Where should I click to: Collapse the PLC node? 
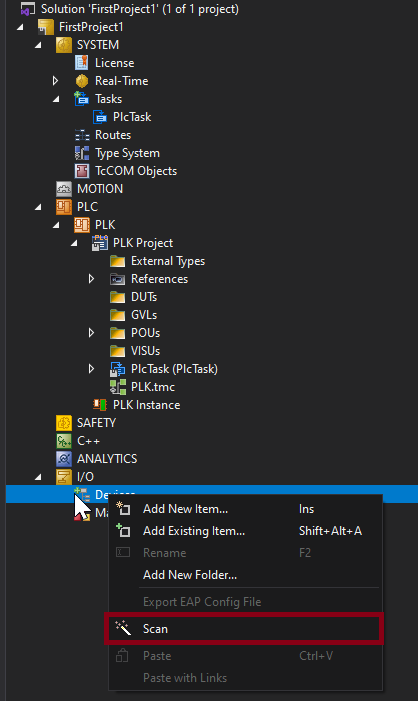click(x=38, y=207)
